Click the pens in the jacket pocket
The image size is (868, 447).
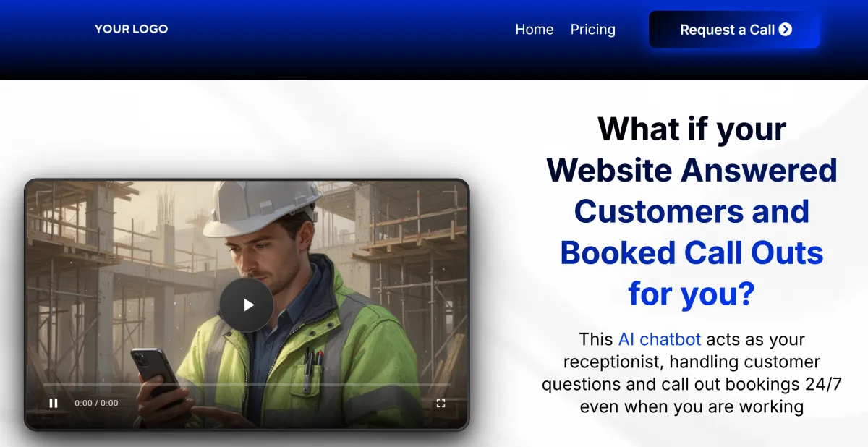[313, 365]
